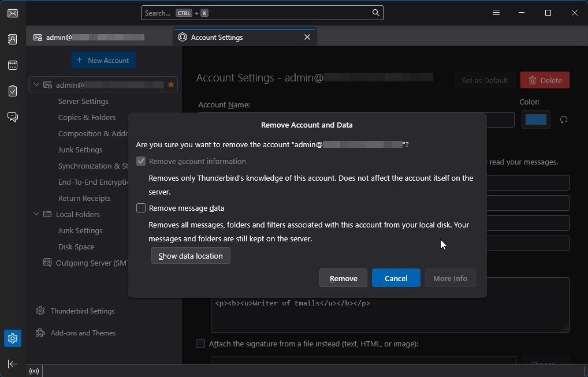Screen dimensions: 588x377
Task: Close the Account Settings tab
Action: [x=307, y=37]
